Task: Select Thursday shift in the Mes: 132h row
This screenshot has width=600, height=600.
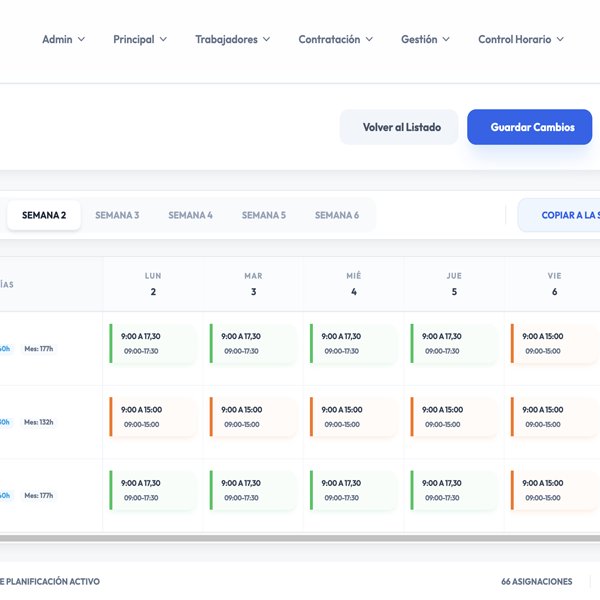Action: [x=454, y=417]
